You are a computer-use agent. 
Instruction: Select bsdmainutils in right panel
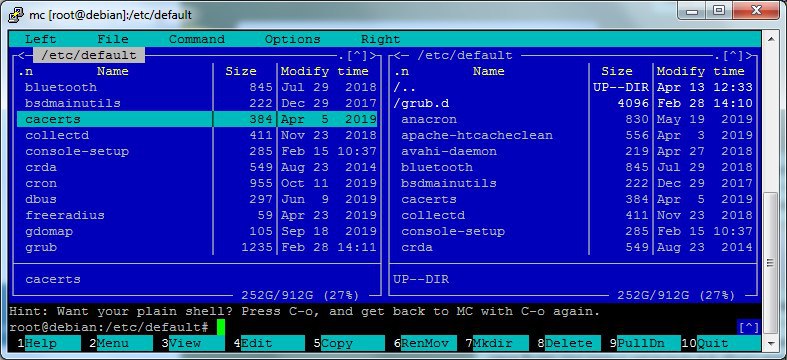click(x=573, y=183)
